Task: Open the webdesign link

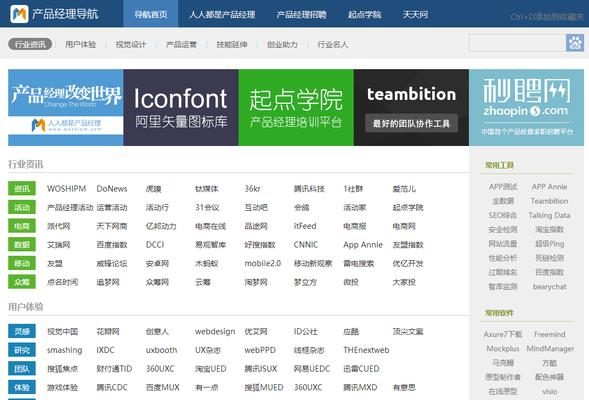Action: pos(215,331)
